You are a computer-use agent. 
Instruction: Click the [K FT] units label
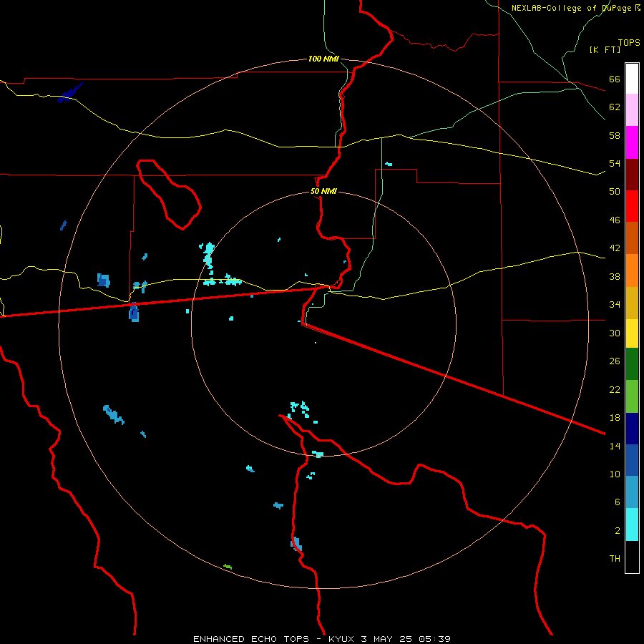(x=605, y=49)
